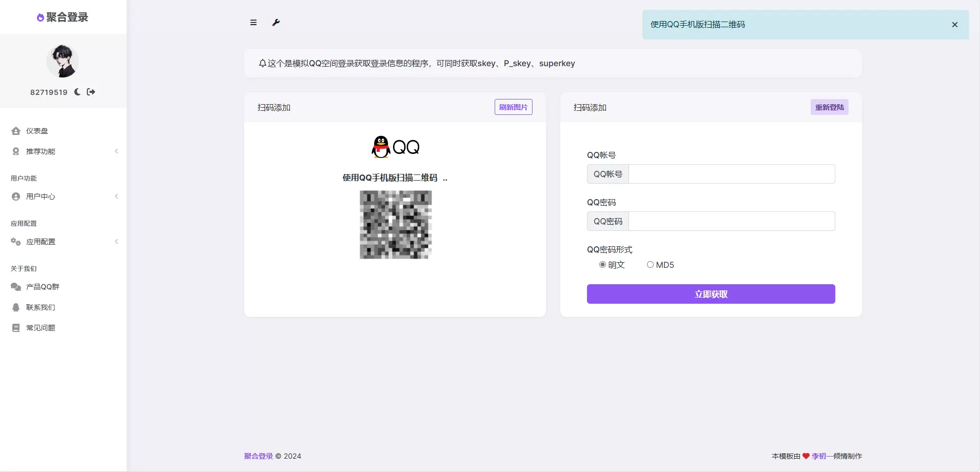The width and height of the screenshot is (980, 472).
Task: Click the 刷新图片 refresh button
Action: (x=514, y=107)
